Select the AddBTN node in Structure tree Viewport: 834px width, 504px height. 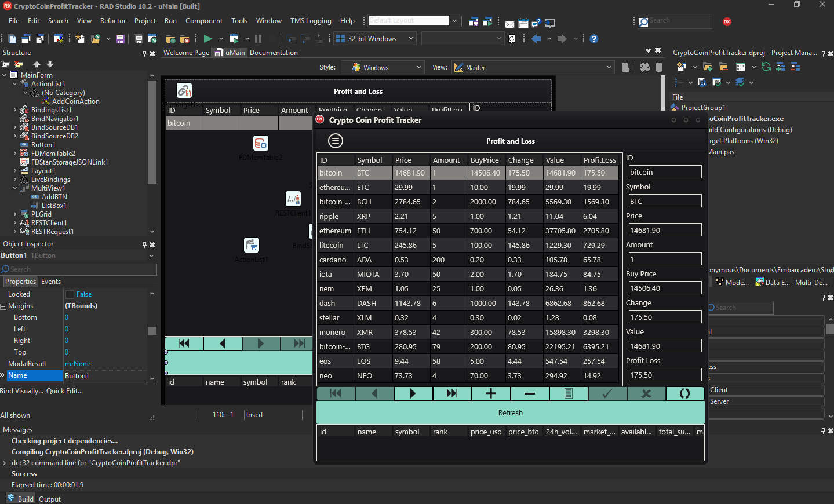pyautogui.click(x=54, y=197)
